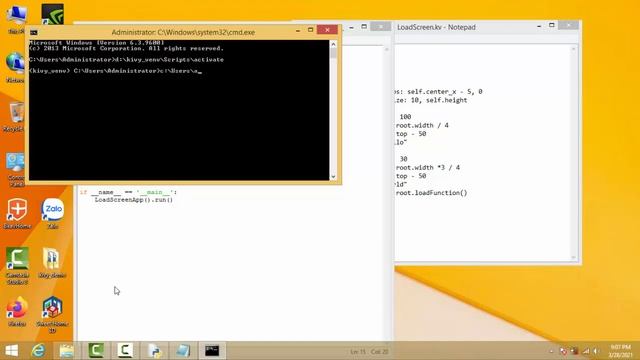Open the Kivy demo folder icon

pos(52,261)
